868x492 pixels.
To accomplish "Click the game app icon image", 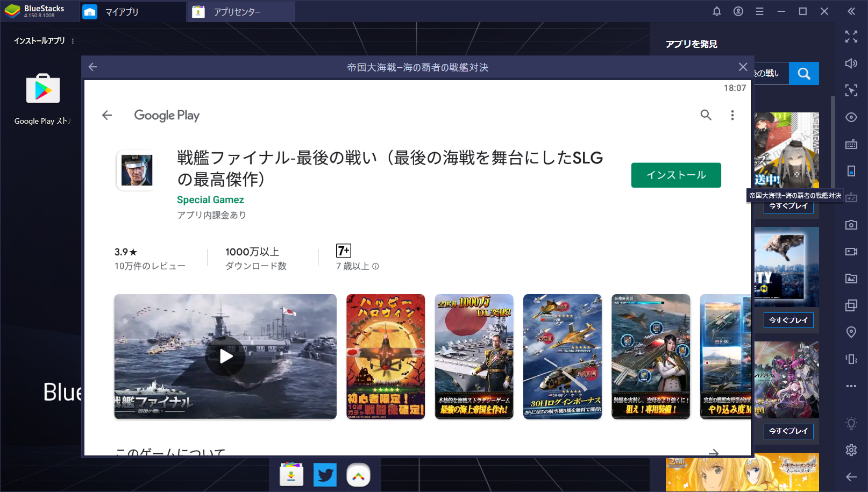I will tap(137, 170).
